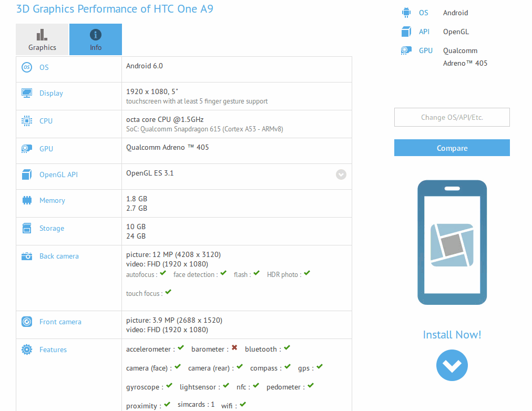Click the Features gear icon
Viewport: 532px width, 411px height.
[x=27, y=350]
